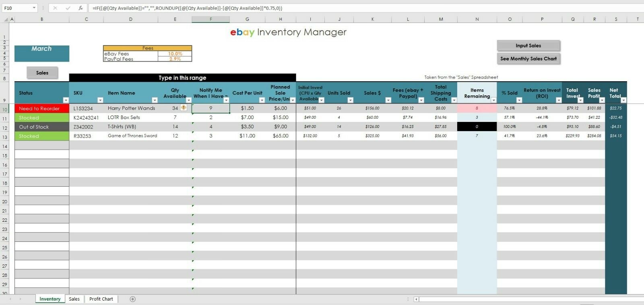The height and width of the screenshot is (305, 644).
Task: Open Return on Invest filter dropdown
Action: [559, 100]
